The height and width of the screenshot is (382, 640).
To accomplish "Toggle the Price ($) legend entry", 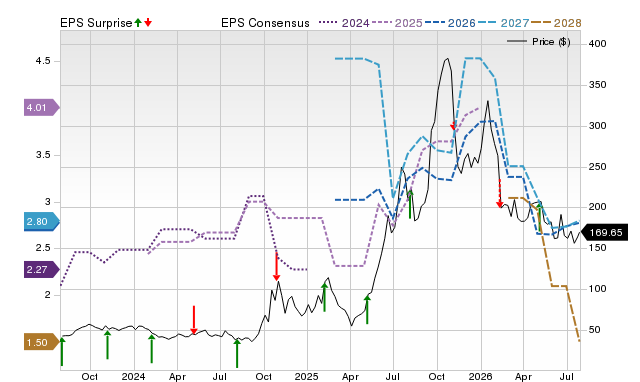I will [x=538, y=42].
